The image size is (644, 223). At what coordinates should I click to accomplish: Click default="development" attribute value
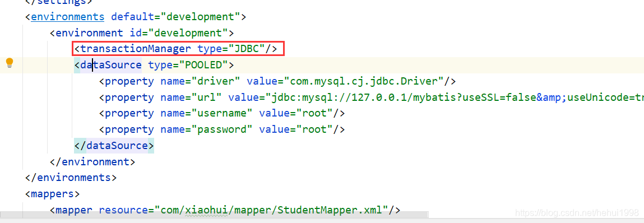[200, 17]
